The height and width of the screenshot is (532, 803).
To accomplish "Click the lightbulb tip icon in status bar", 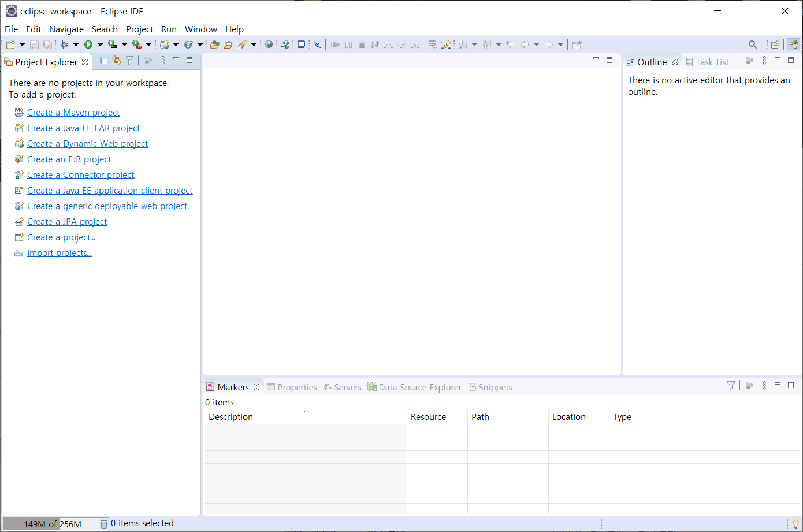I will [x=795, y=524].
